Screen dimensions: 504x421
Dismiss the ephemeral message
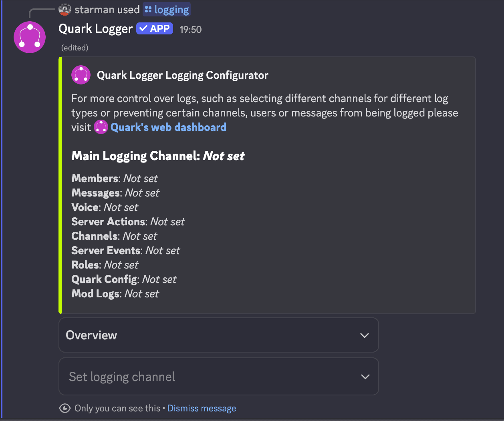coord(202,408)
